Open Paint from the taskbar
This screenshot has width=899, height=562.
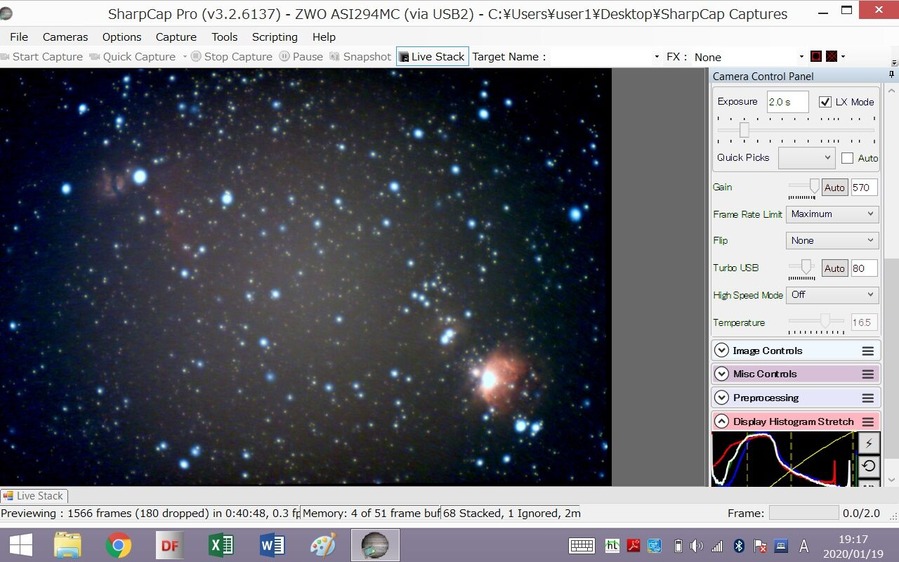coord(323,545)
